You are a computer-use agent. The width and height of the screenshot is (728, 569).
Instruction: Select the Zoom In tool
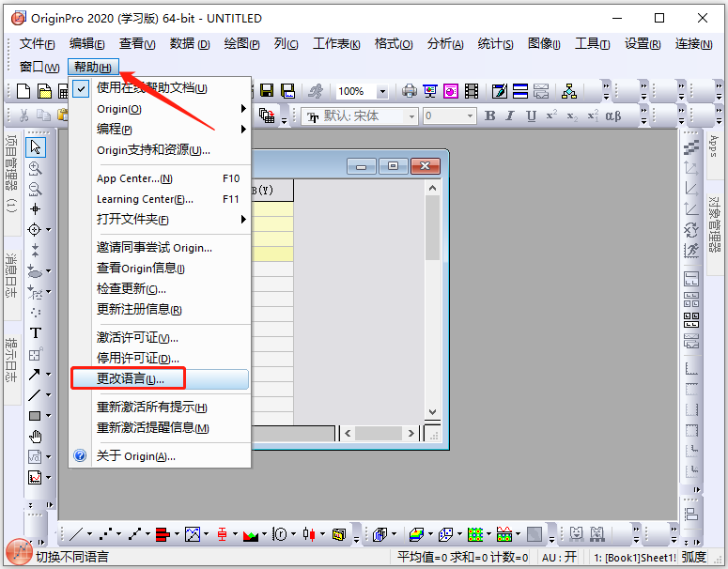coord(36,168)
